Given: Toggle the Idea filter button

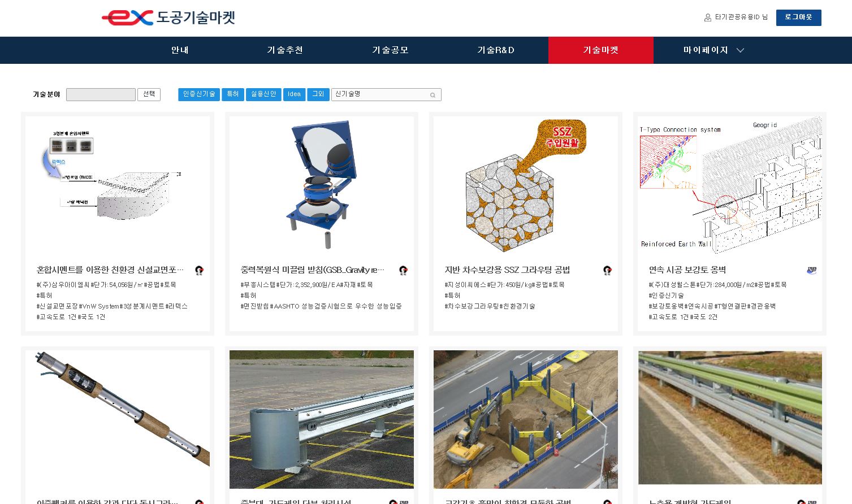Looking at the screenshot, I should pyautogui.click(x=294, y=94).
